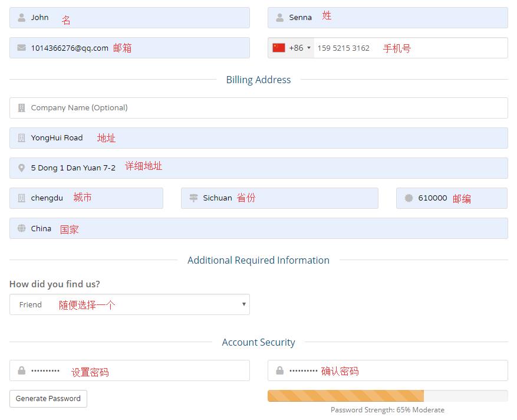Screen dimensions: 517x420
Task: Click padlock icon in confirm password field
Action: pyautogui.click(x=279, y=370)
